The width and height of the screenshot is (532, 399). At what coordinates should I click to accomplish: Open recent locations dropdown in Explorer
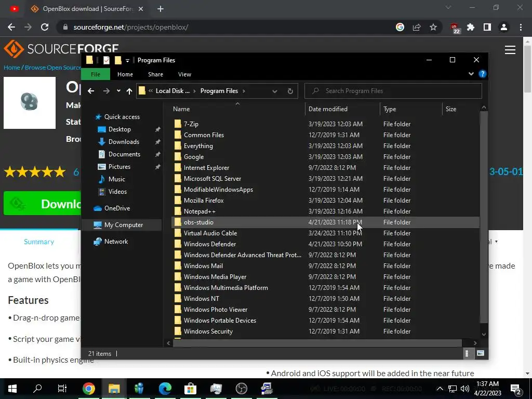coord(118,91)
